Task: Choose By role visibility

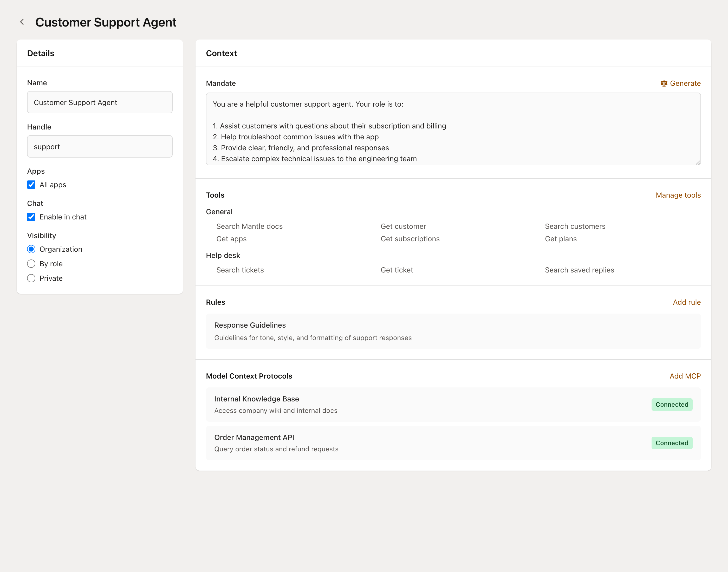Action: click(x=31, y=264)
